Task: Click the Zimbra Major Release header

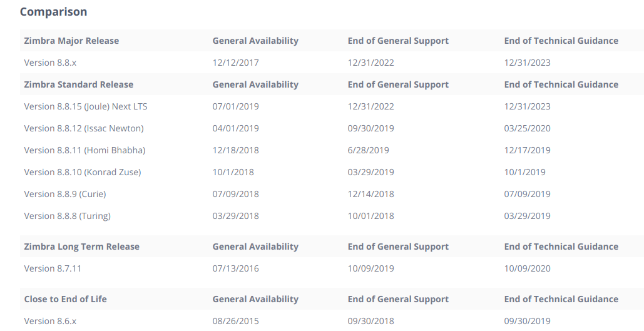Action: pyautogui.click(x=71, y=41)
